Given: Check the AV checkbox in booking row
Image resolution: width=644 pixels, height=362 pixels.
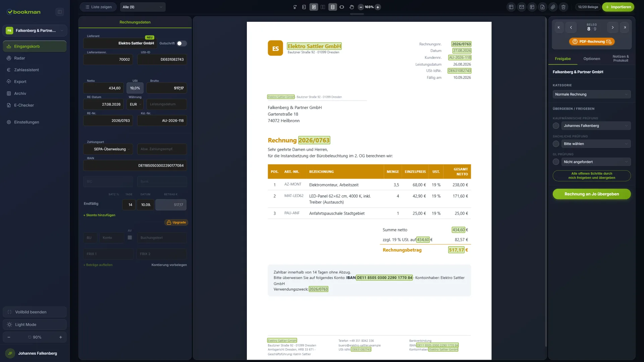Looking at the screenshot, I should pos(130,238).
